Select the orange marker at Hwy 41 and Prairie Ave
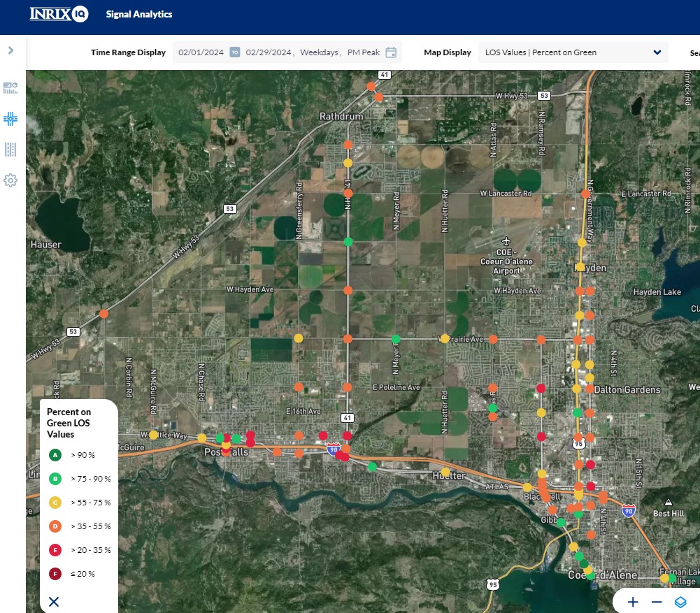This screenshot has height=613, width=700. point(348,339)
